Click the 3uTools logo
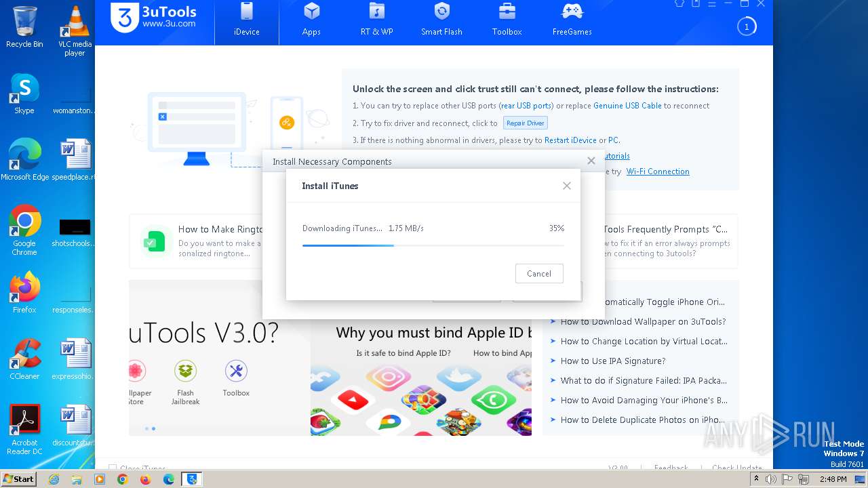Image resolution: width=868 pixels, height=488 pixels. 154,17
